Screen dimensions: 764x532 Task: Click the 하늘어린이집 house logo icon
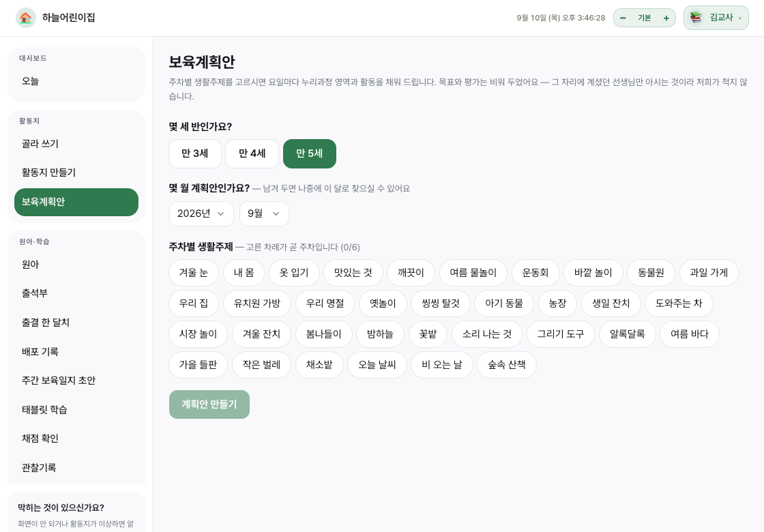click(26, 18)
